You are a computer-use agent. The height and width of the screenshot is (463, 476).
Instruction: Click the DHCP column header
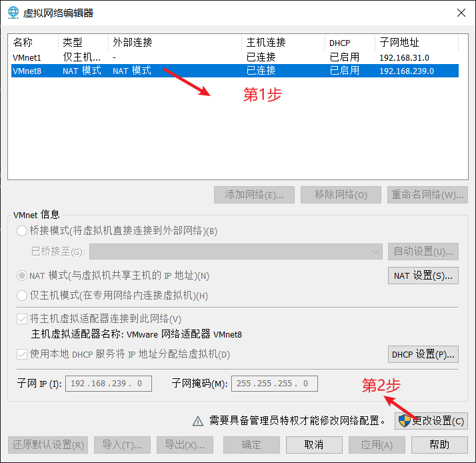coord(350,42)
